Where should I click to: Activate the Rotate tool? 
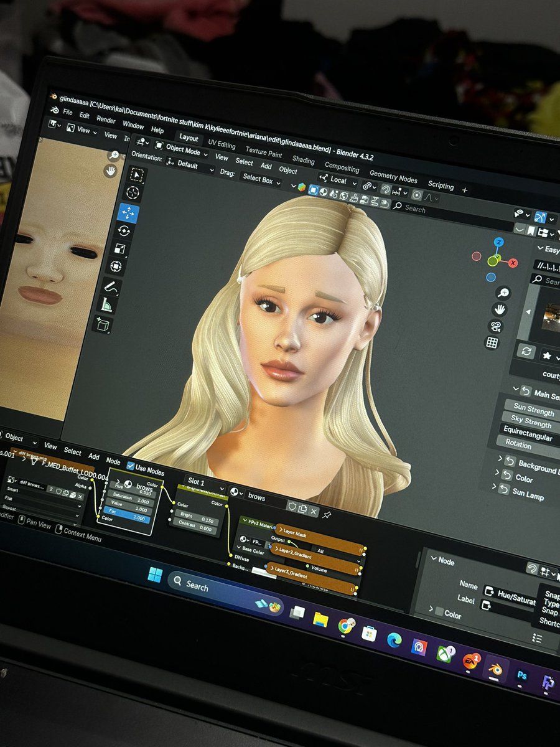point(124,231)
